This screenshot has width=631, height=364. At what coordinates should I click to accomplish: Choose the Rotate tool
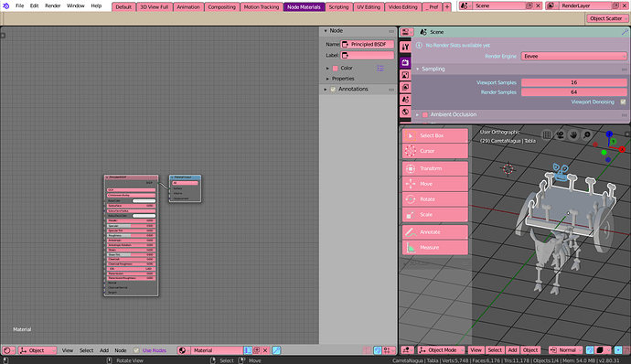click(x=435, y=199)
